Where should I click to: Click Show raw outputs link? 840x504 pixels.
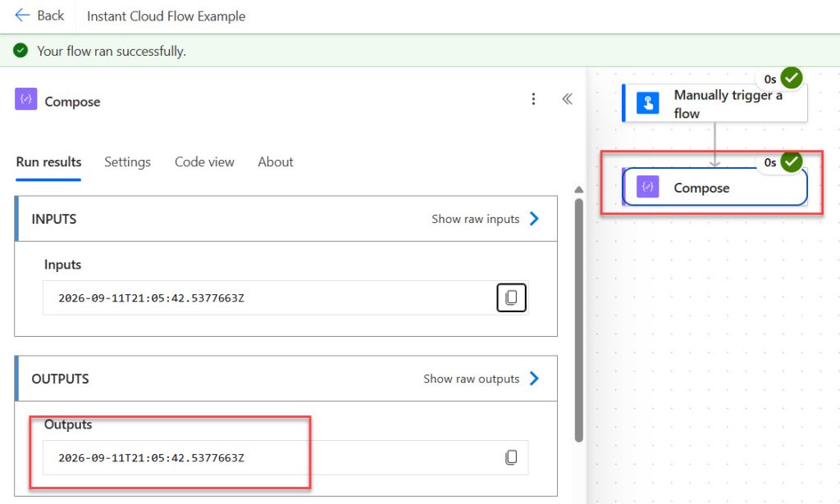tap(472, 379)
